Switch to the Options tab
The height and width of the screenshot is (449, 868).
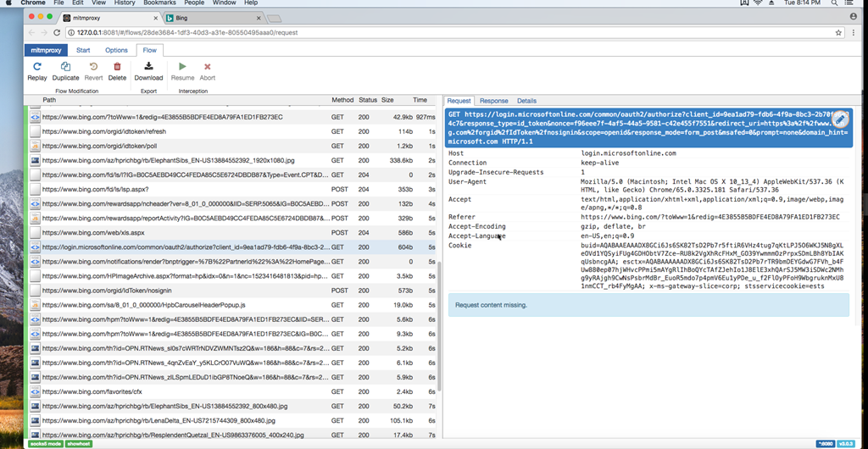tap(116, 50)
